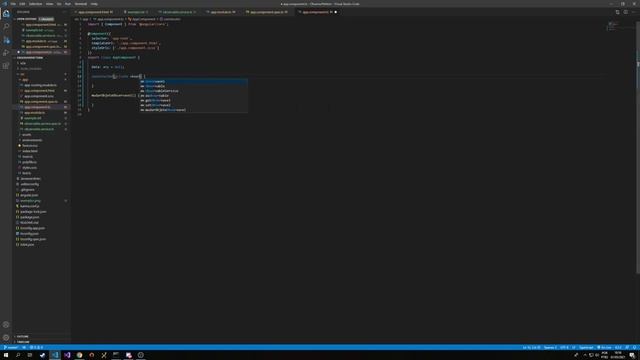Open the Source Control view
Image resolution: width=640 pixels, height=360 pixels.
pos(6,40)
